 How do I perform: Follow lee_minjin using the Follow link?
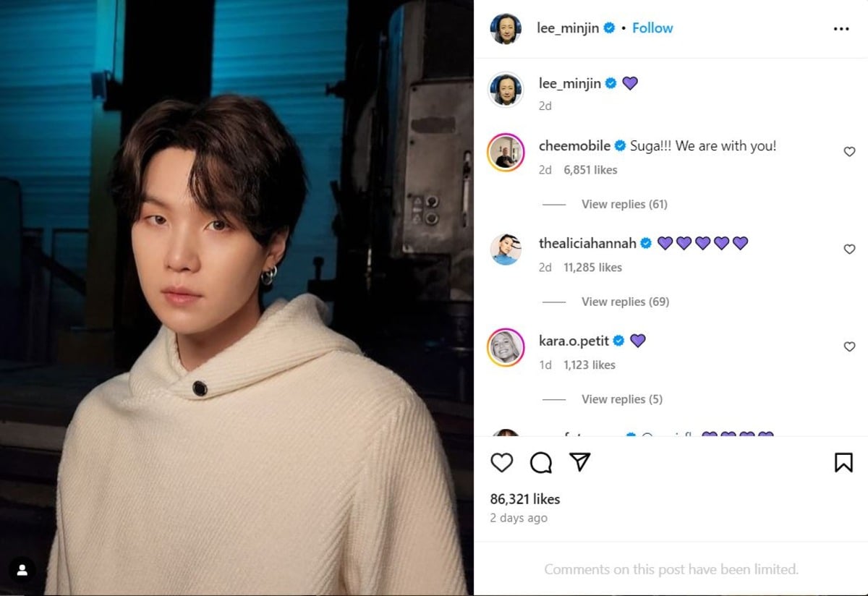click(x=652, y=28)
